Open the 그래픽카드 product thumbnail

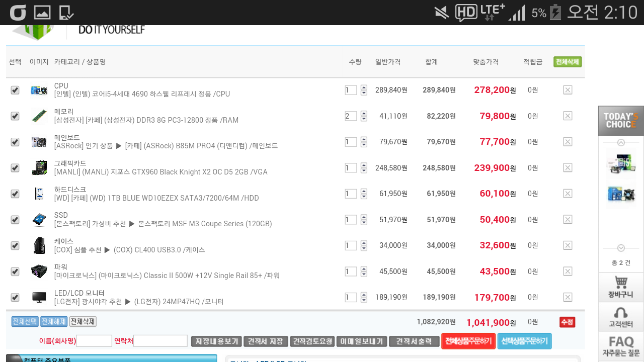39,167
